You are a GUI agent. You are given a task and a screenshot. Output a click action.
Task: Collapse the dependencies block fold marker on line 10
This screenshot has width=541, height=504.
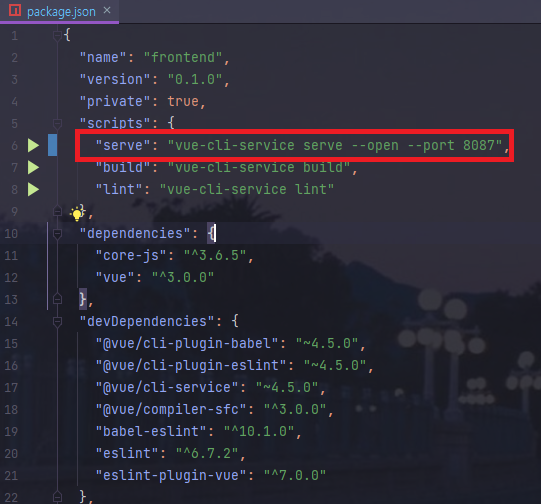[57, 234]
